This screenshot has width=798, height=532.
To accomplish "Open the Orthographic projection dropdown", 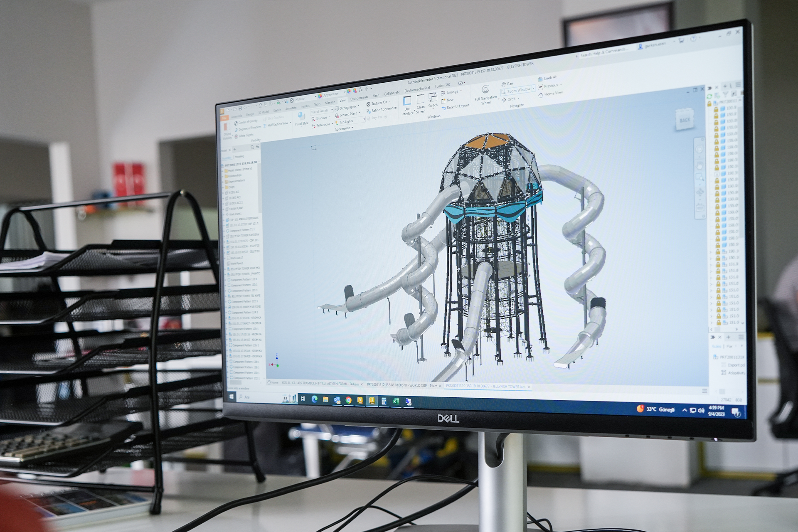I will 346,108.
